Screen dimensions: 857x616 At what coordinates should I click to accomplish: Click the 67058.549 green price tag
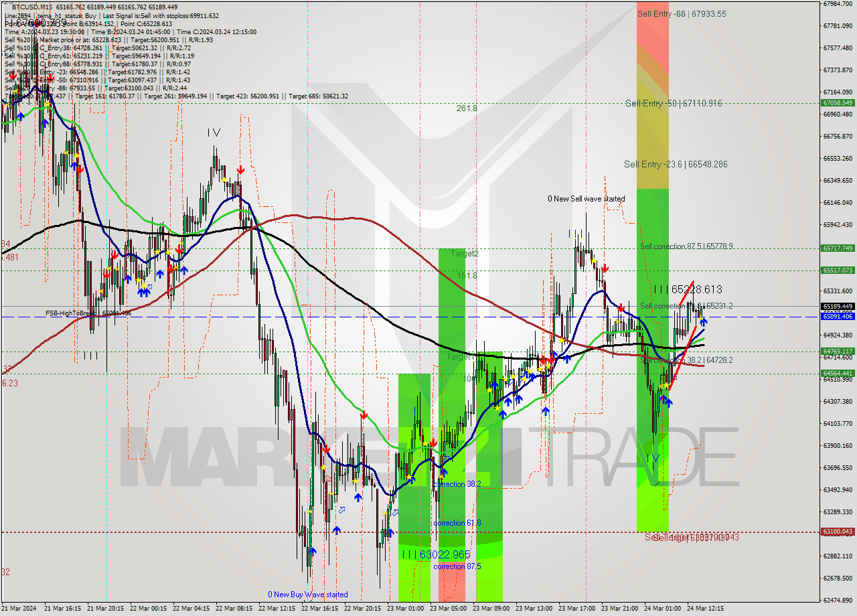(x=837, y=103)
